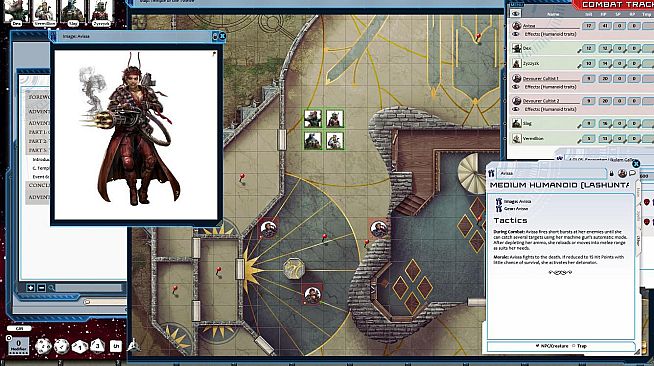This screenshot has height=366, width=654.
Task: Open the Event 6 story entry
Action: coord(41,177)
